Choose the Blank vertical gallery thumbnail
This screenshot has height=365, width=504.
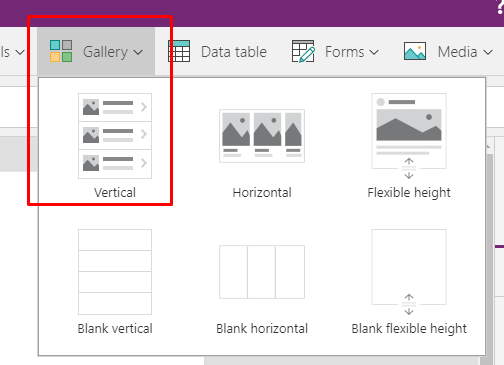coord(115,272)
